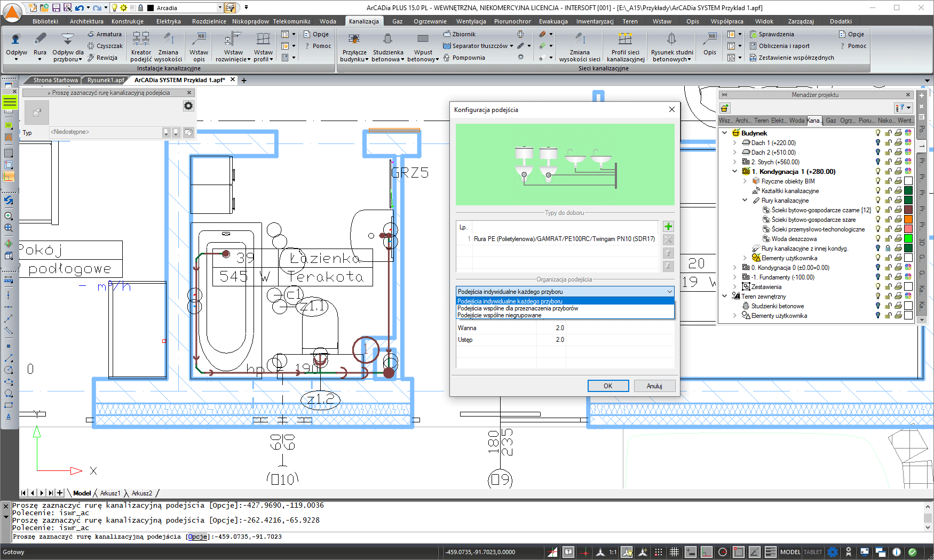This screenshot has height=560, width=934.
Task: Click the green checkmark status icon
Action: point(913,552)
